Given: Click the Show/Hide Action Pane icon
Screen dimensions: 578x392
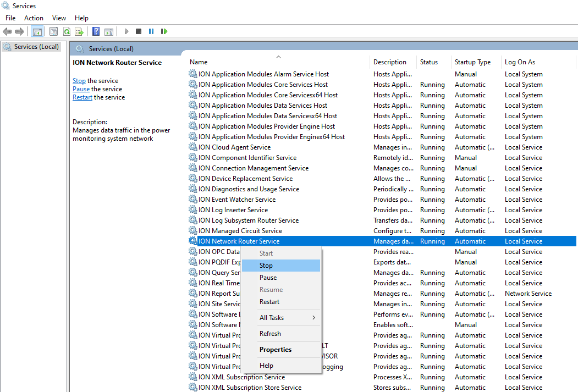Looking at the screenshot, I should [x=109, y=32].
